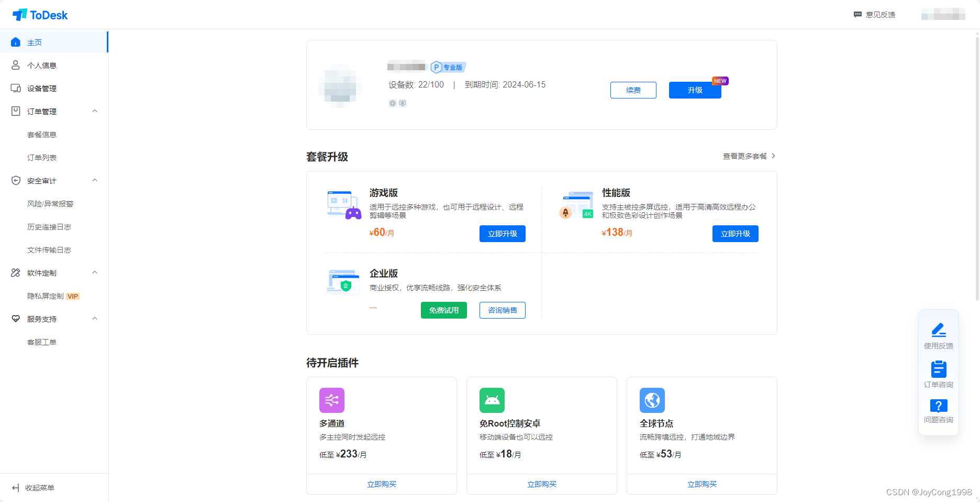The width and height of the screenshot is (980, 502).
Task: Open 问题咨询 question icon in floating panel
Action: [939, 406]
